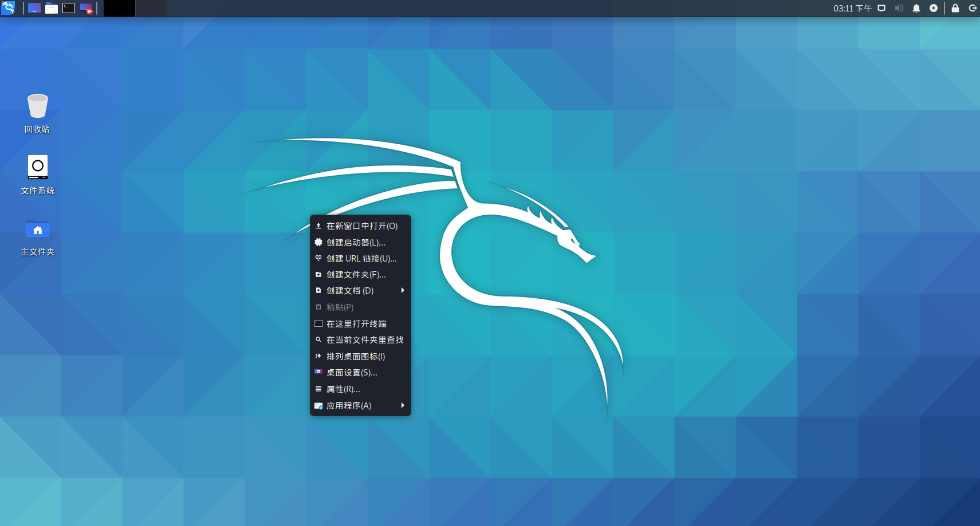Image resolution: width=980 pixels, height=526 pixels.
Task: Expand the 应用程序(A) submenu arrow
Action: click(403, 405)
